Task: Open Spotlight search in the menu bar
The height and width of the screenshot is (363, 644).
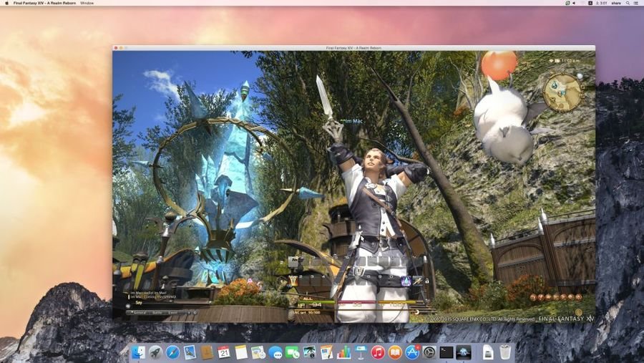Action: coord(626,4)
